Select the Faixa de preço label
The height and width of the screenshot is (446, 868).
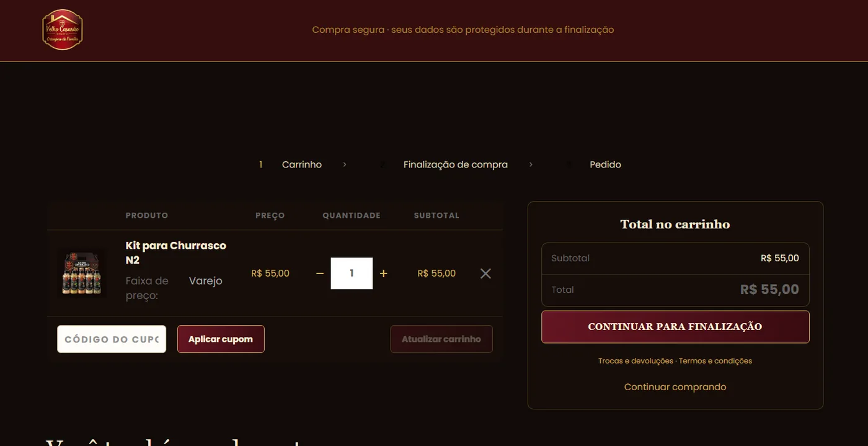coord(147,288)
